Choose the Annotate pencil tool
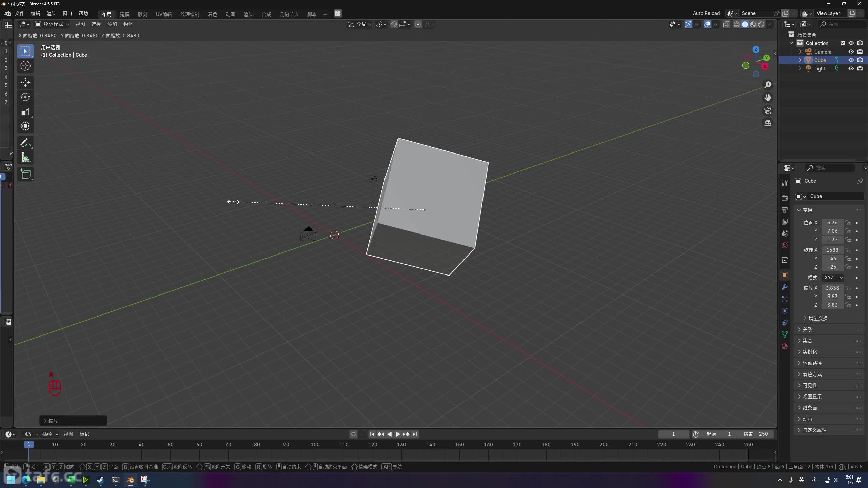 [x=25, y=143]
